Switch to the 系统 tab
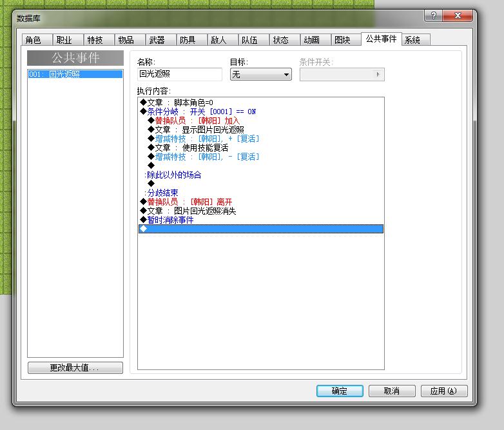Screen dimensions: 504x430 (x=416, y=40)
